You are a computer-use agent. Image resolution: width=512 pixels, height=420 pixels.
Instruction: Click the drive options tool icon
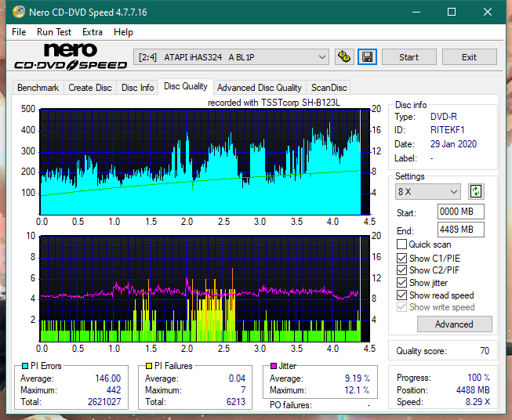[x=344, y=57]
